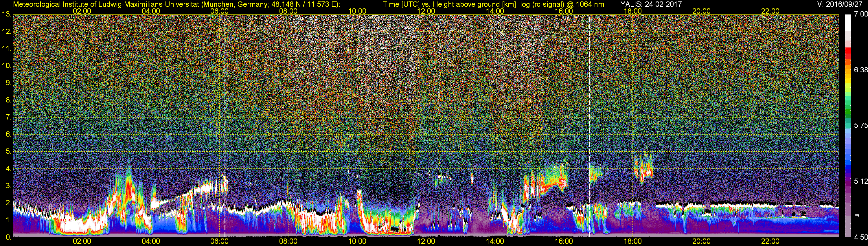Select the 12. km height axis label
This screenshot has width=868, height=246.
(6, 32)
